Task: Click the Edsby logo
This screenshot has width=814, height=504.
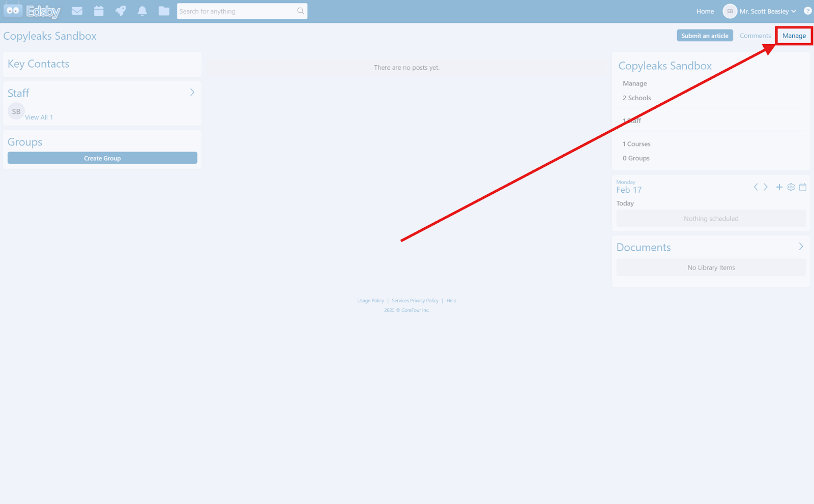Action: point(32,11)
